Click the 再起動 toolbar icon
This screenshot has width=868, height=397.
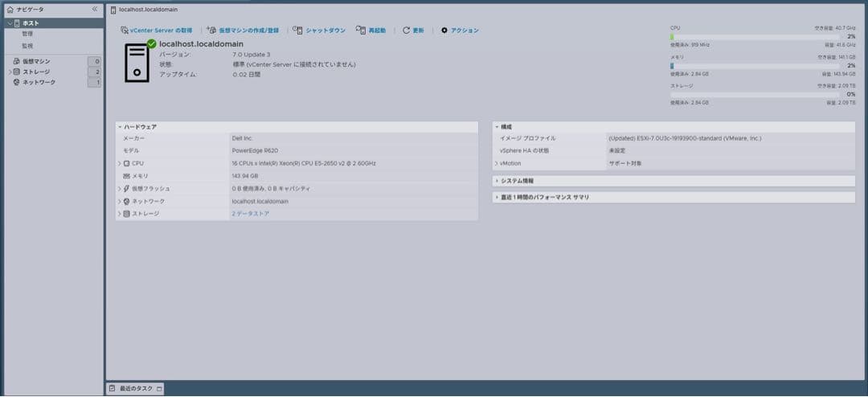tap(361, 31)
